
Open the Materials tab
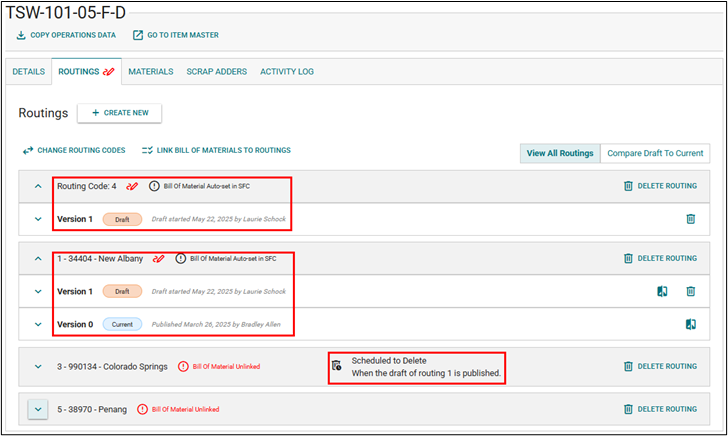tap(150, 72)
